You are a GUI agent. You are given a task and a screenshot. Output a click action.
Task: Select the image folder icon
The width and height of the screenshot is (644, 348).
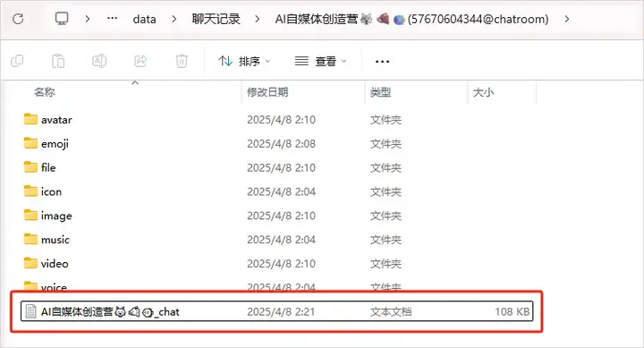pyautogui.click(x=30, y=215)
